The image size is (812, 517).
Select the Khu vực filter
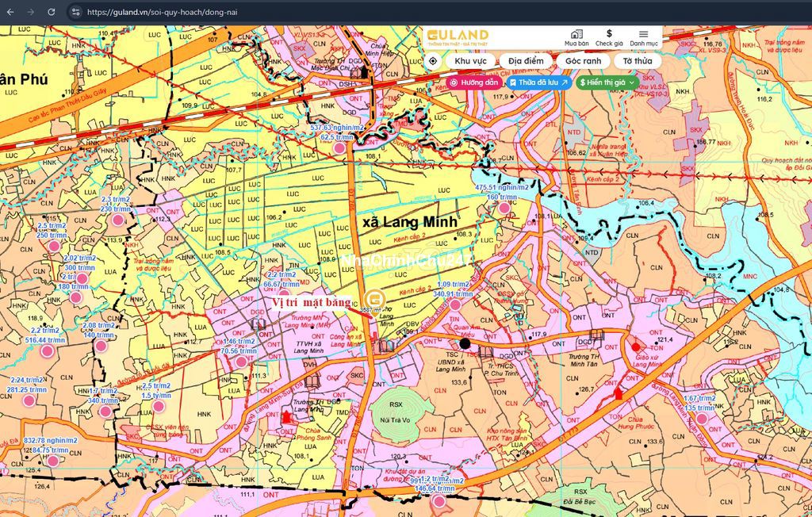click(470, 61)
